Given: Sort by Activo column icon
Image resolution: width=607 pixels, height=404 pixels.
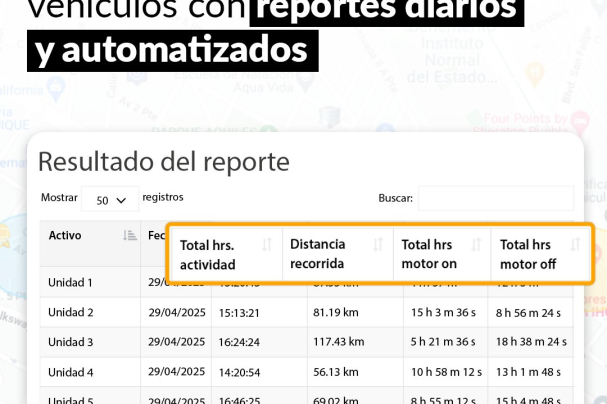Looking at the screenshot, I should pyautogui.click(x=130, y=235).
